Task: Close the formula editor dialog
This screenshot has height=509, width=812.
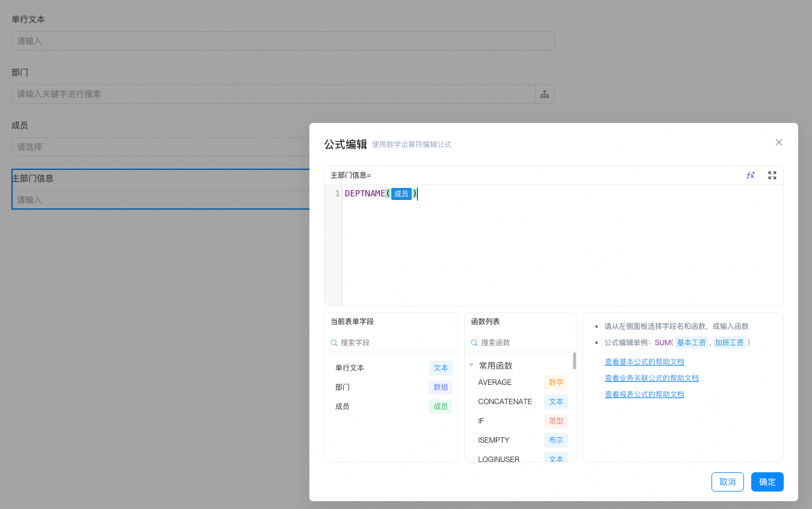Action: 779,142
